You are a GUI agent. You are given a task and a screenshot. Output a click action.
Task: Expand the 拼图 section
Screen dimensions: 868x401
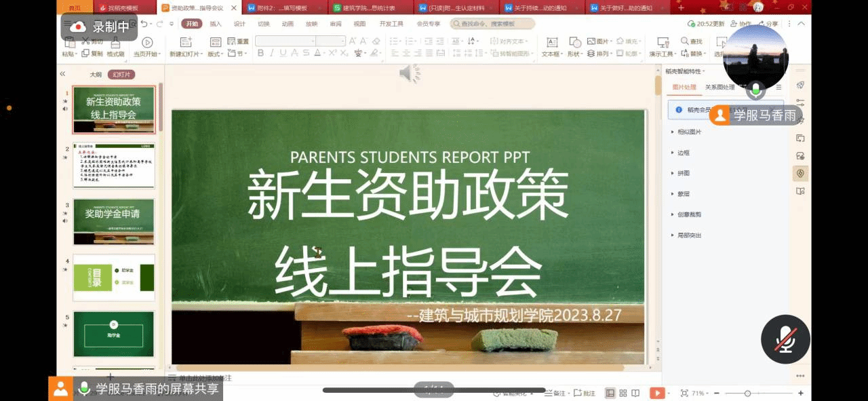point(681,174)
